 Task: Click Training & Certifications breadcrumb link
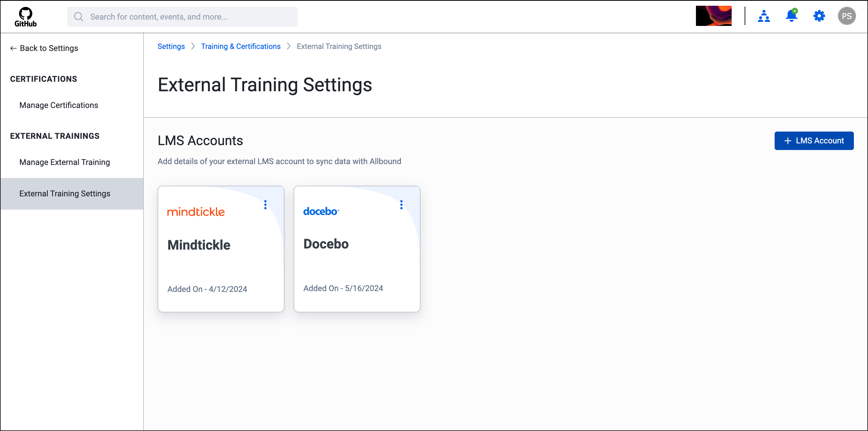241,46
